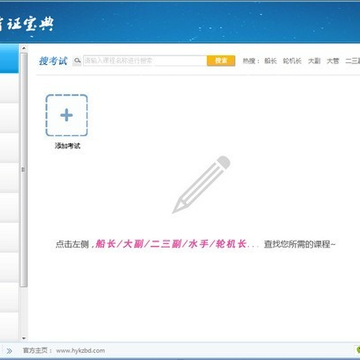Focus the course name search field
This screenshot has height=360, width=360.
click(x=145, y=61)
